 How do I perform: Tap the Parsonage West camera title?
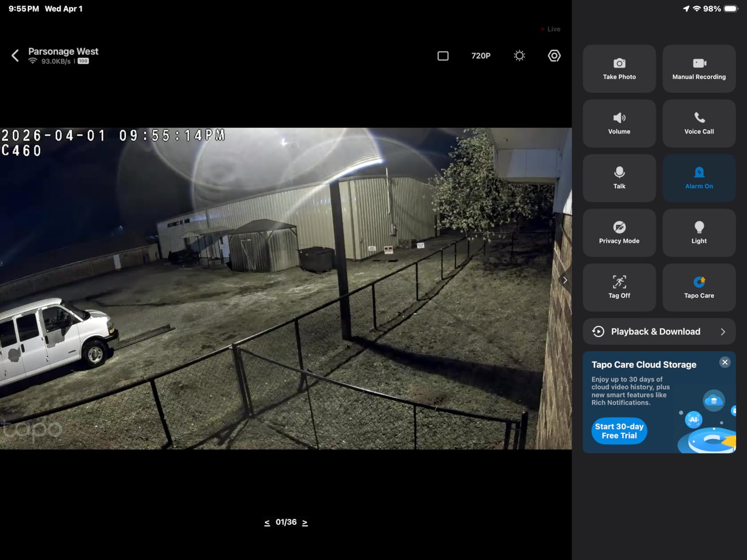[x=63, y=51]
